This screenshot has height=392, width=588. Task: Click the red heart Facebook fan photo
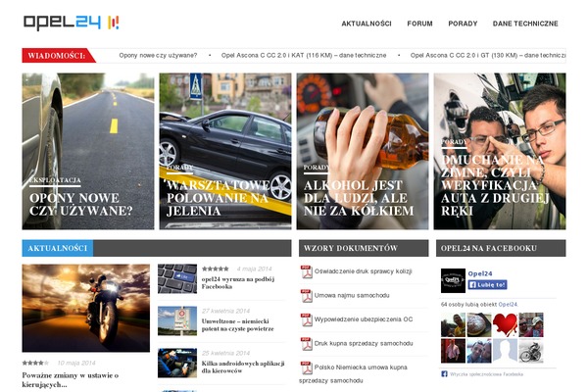point(505,324)
